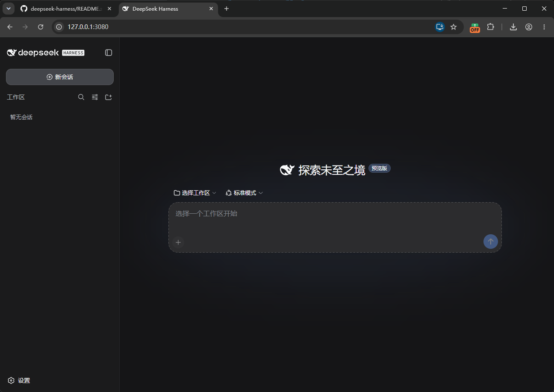Click the 工作区 section label

[x=16, y=97]
